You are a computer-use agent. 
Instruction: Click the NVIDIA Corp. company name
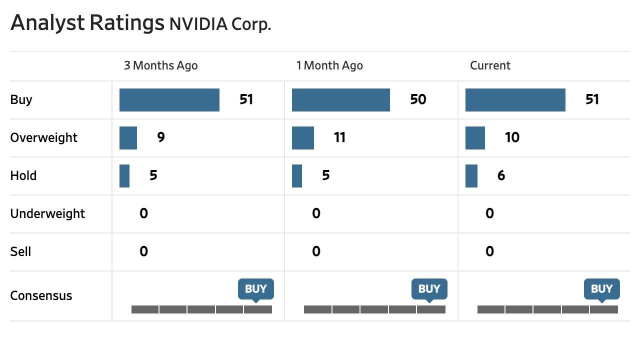pyautogui.click(x=220, y=24)
